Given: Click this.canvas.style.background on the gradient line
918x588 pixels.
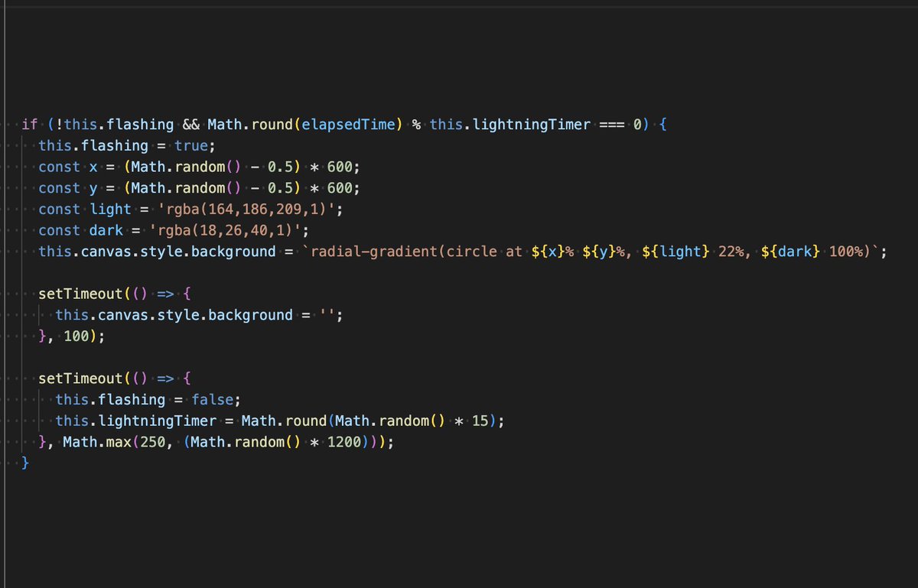Looking at the screenshot, I should point(157,252).
